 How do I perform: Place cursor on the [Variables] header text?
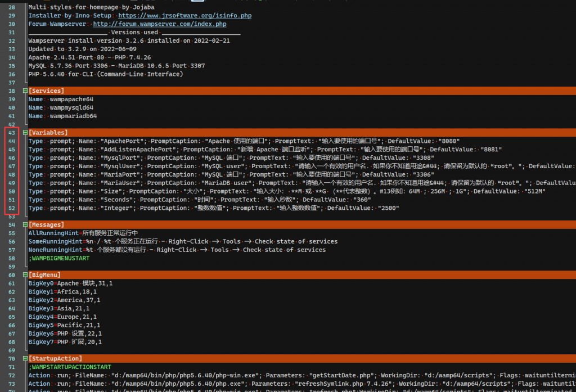(48, 133)
